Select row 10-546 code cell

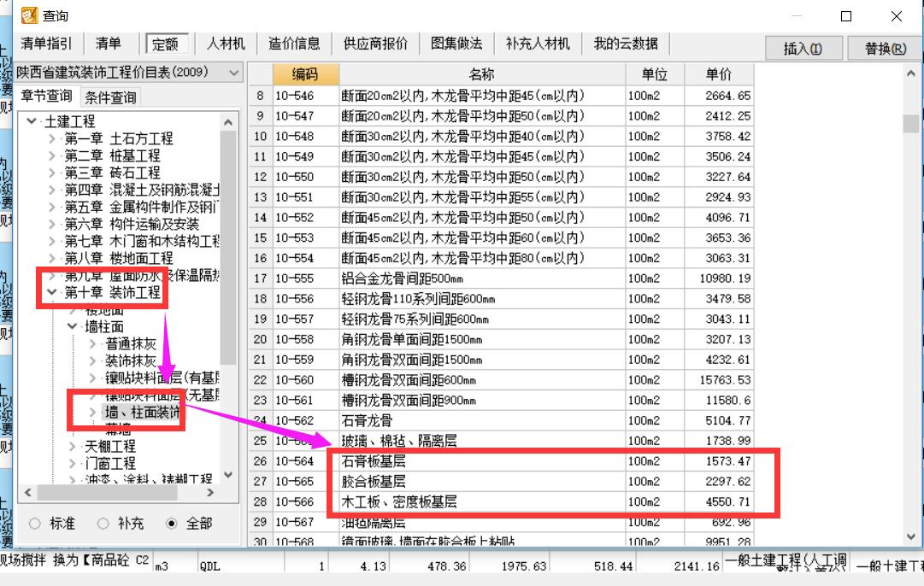click(x=305, y=96)
